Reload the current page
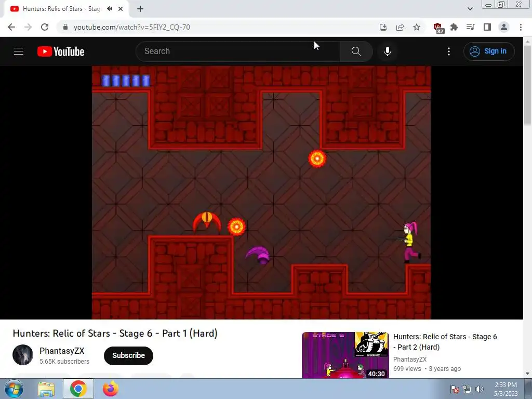The height and width of the screenshot is (399, 532). coord(45,27)
